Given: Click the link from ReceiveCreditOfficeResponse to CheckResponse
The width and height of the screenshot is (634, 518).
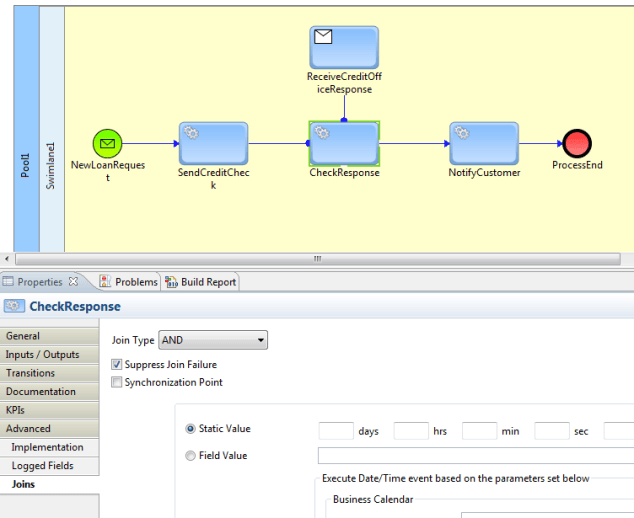Looking at the screenshot, I should 344,108.
